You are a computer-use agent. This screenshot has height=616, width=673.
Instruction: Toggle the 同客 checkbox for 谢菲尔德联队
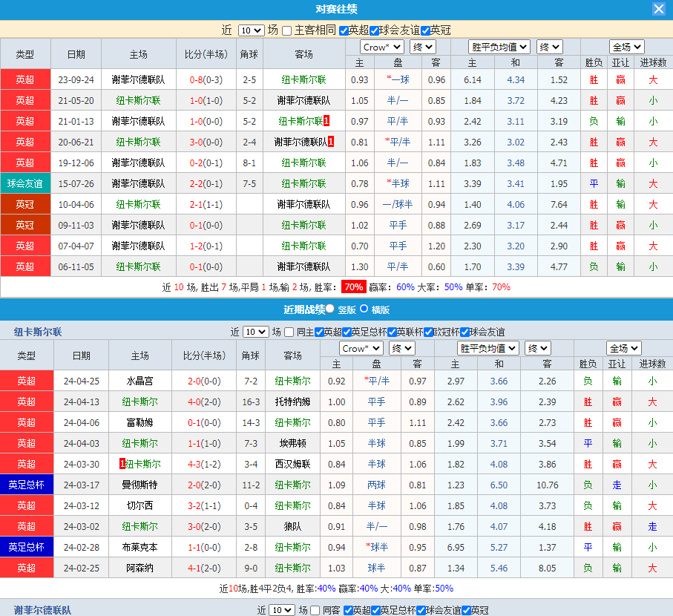click(x=315, y=610)
